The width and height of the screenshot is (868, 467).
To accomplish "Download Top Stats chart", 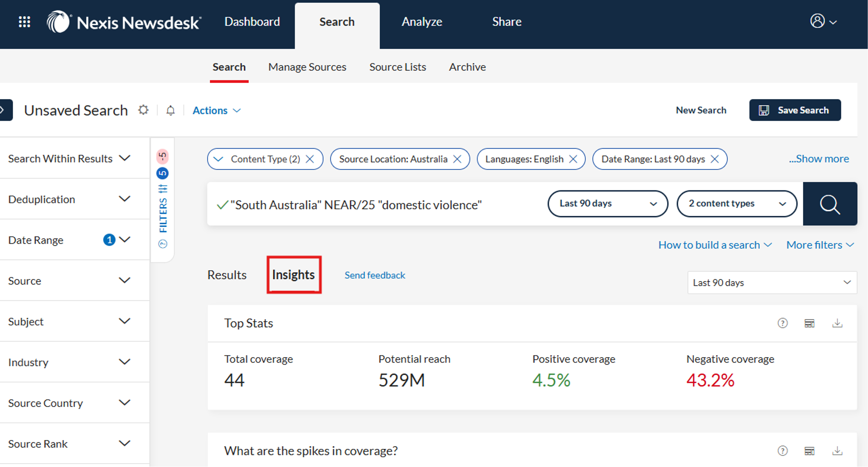I will [x=837, y=323].
